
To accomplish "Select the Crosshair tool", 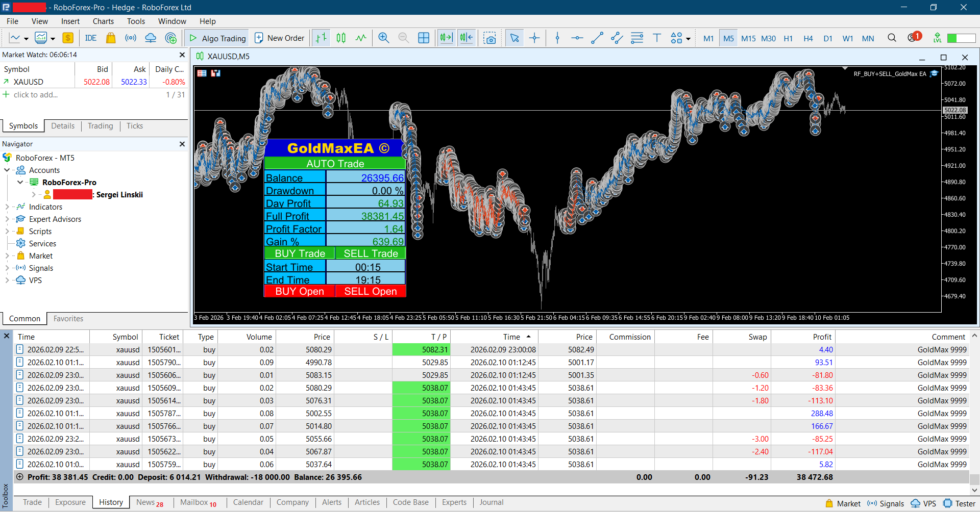I will [534, 38].
